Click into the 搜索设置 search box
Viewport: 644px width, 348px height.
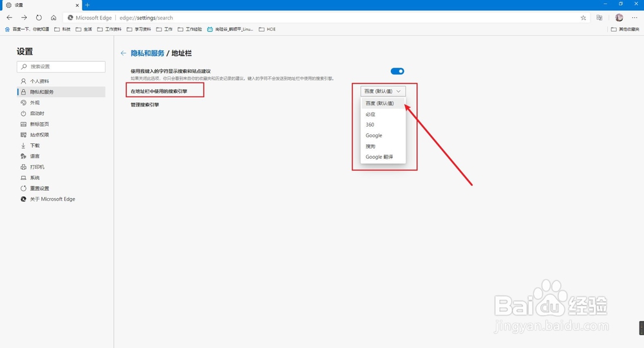pos(61,66)
